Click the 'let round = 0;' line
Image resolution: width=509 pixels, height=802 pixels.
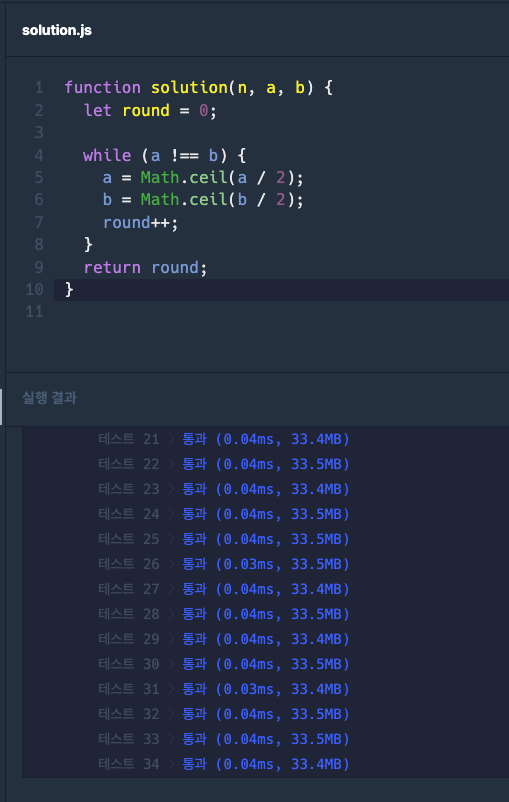150,110
